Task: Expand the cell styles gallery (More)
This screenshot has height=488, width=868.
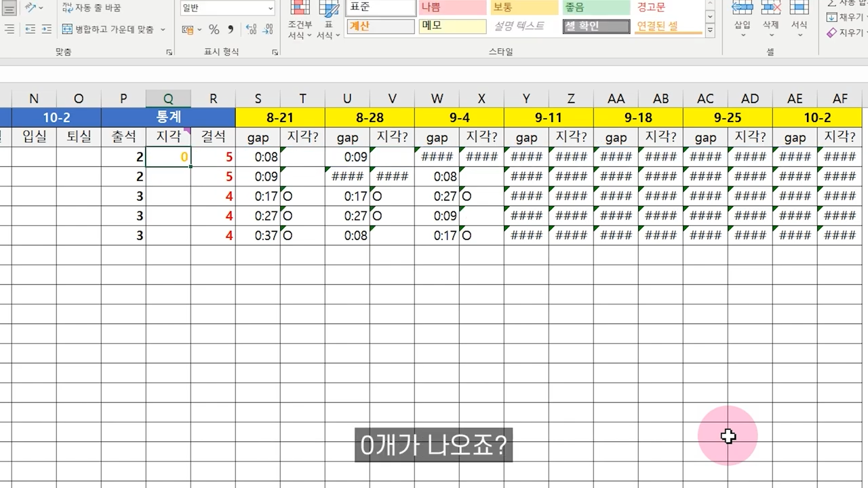Action: point(710,30)
